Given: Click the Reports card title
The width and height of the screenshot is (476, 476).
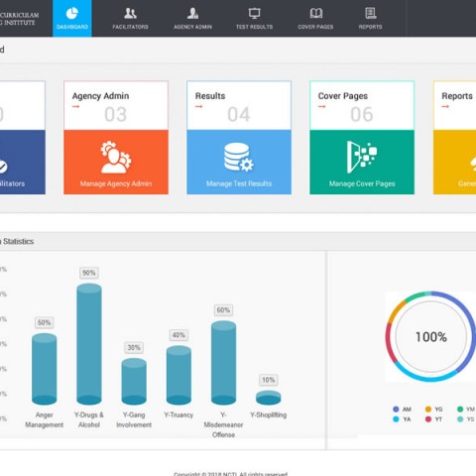Looking at the screenshot, I should [x=457, y=96].
